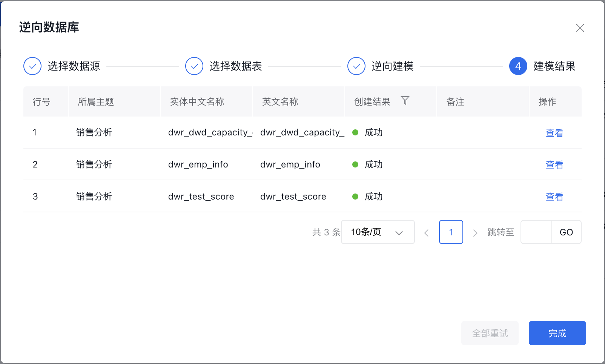Focus the 跳转至 page number input
This screenshot has width=605, height=364.
click(x=536, y=232)
